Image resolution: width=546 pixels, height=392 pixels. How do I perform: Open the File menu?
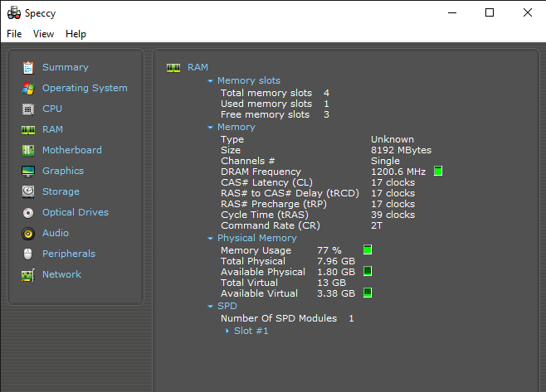pos(14,34)
